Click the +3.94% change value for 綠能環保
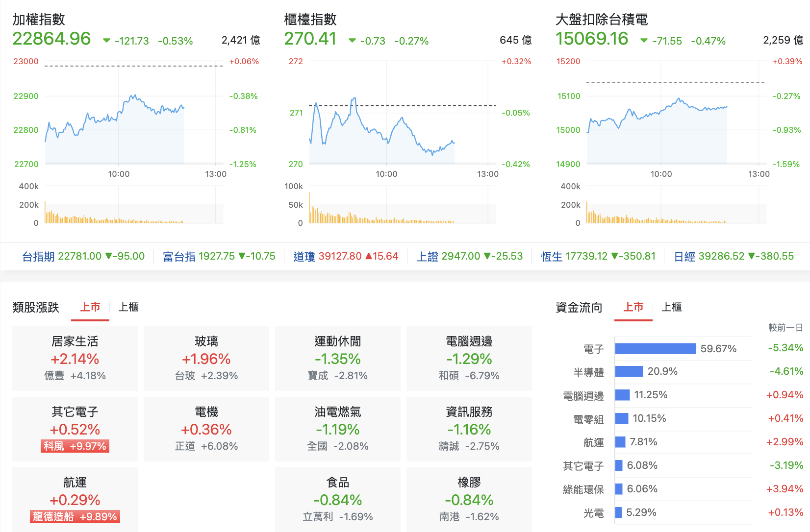 pyautogui.click(x=785, y=489)
